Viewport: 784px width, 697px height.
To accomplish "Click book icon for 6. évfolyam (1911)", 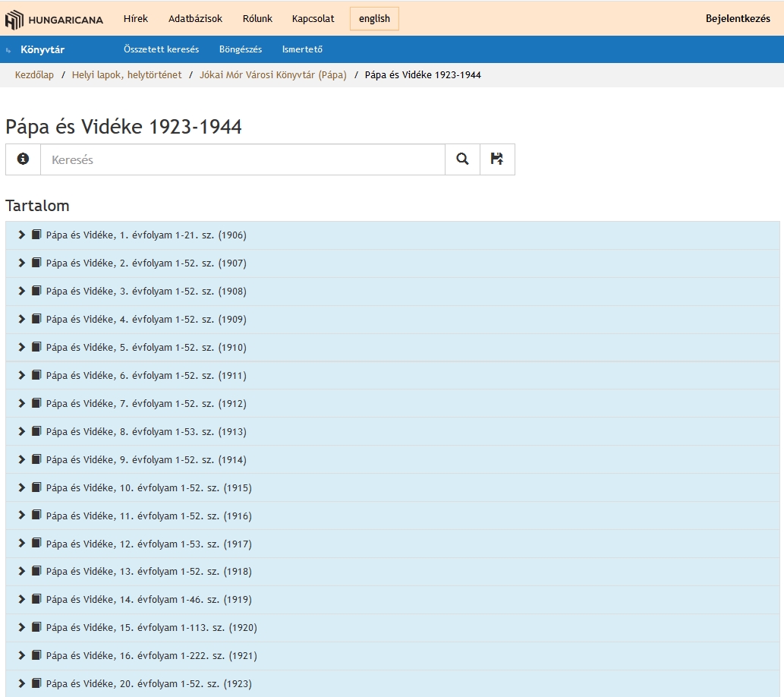I will pos(36,374).
